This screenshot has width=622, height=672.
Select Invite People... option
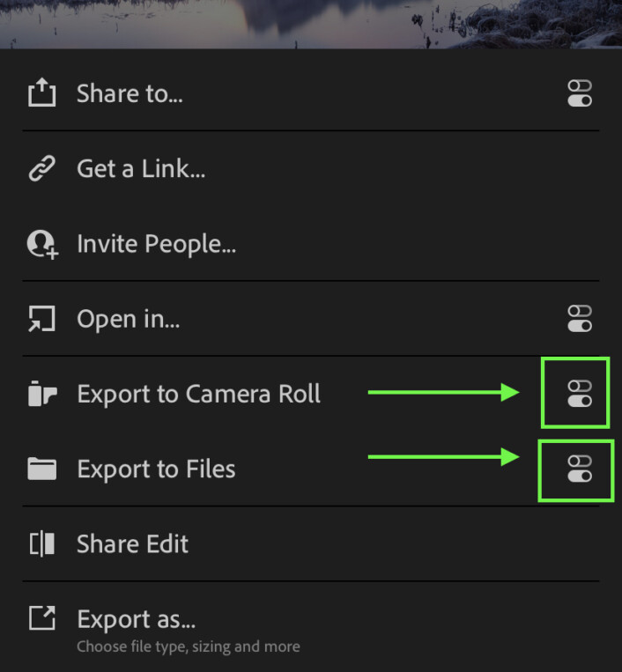pos(156,244)
